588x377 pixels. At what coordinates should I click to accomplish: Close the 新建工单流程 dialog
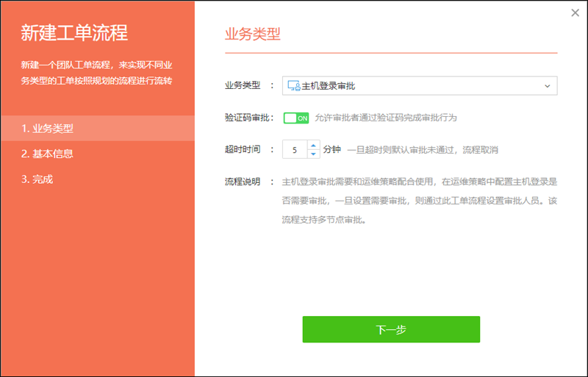tap(575, 12)
